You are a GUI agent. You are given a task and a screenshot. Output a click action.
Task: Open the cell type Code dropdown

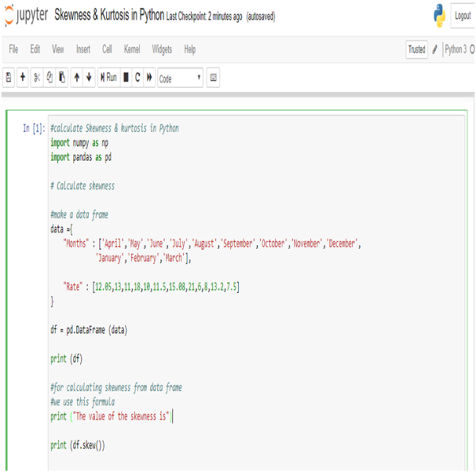[x=179, y=79]
